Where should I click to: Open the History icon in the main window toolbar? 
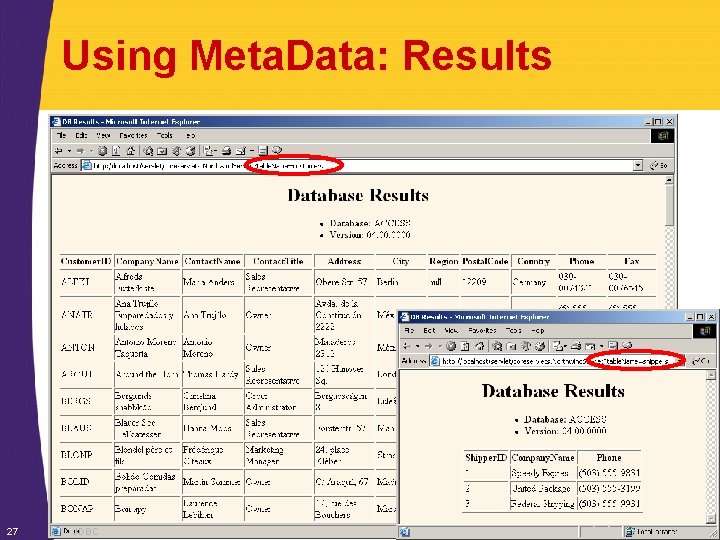tap(190, 151)
